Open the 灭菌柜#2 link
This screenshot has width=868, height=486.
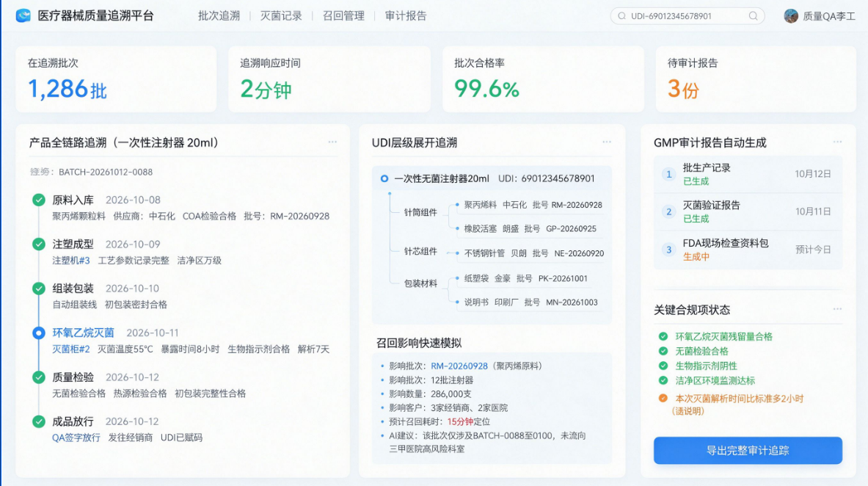click(71, 349)
